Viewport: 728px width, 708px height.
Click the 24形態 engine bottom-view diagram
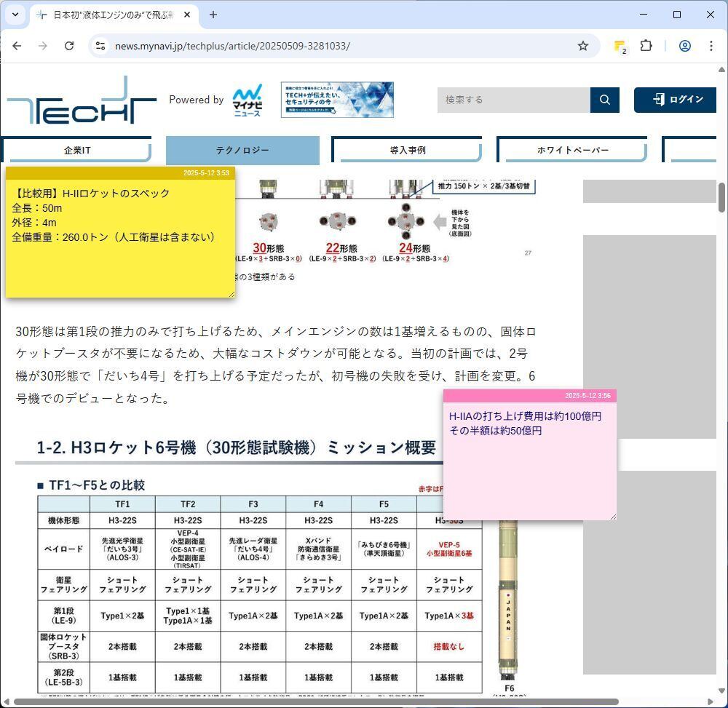(405, 221)
